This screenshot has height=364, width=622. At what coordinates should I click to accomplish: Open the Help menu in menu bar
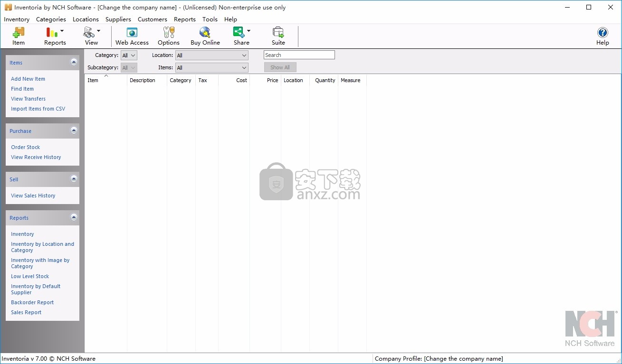click(x=230, y=19)
